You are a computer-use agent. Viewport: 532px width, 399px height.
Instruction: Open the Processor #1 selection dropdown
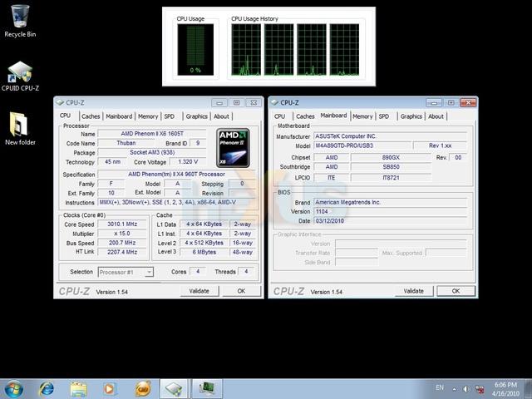(126, 272)
